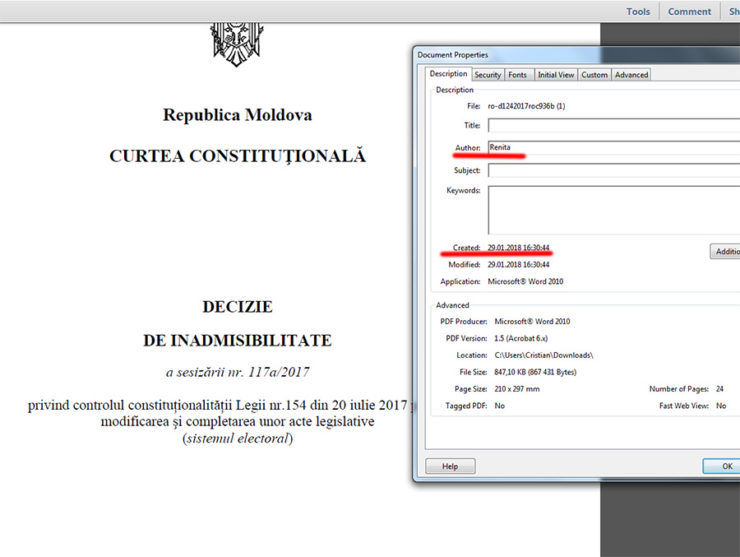The width and height of the screenshot is (740, 557).
Task: Click the Subject input field
Action: (614, 170)
